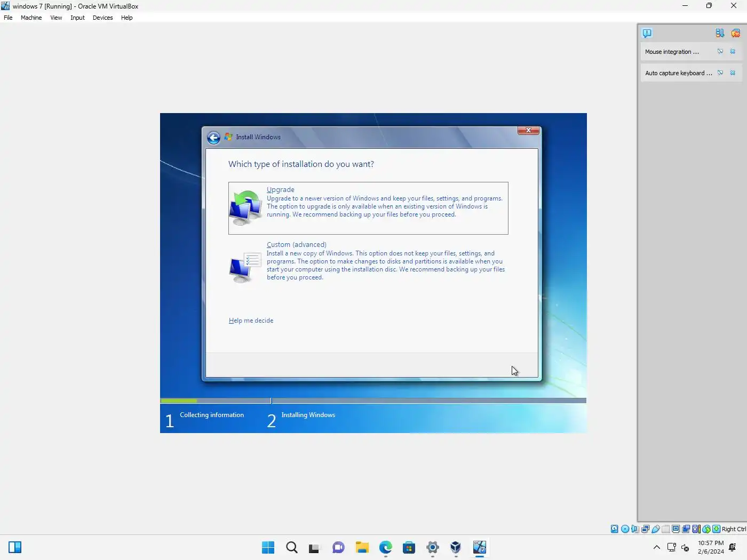Screen dimensions: 747x560
Task: Open the File menu
Action: (x=8, y=18)
